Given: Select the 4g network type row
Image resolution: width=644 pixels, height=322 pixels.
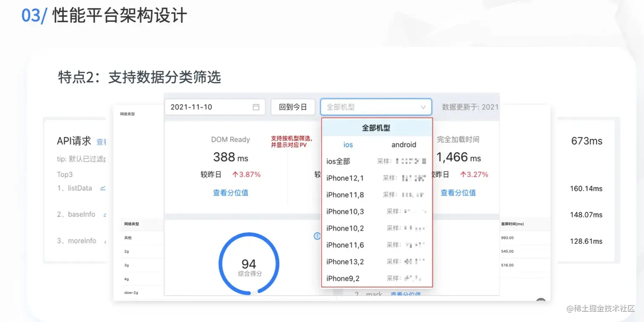Looking at the screenshot, I should pos(142,279).
